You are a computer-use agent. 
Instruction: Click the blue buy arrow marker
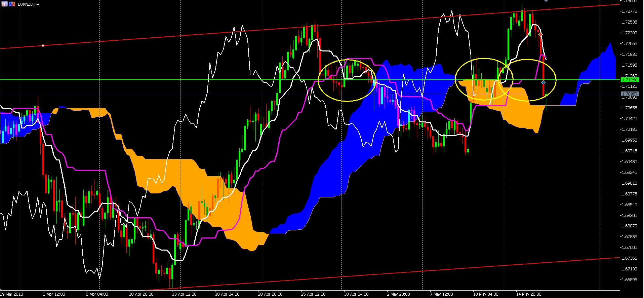tap(543, 82)
